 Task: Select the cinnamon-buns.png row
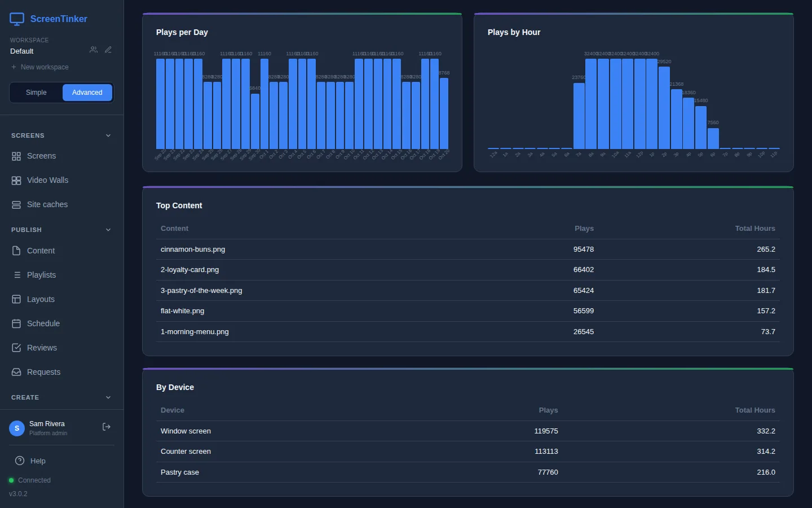coord(468,249)
